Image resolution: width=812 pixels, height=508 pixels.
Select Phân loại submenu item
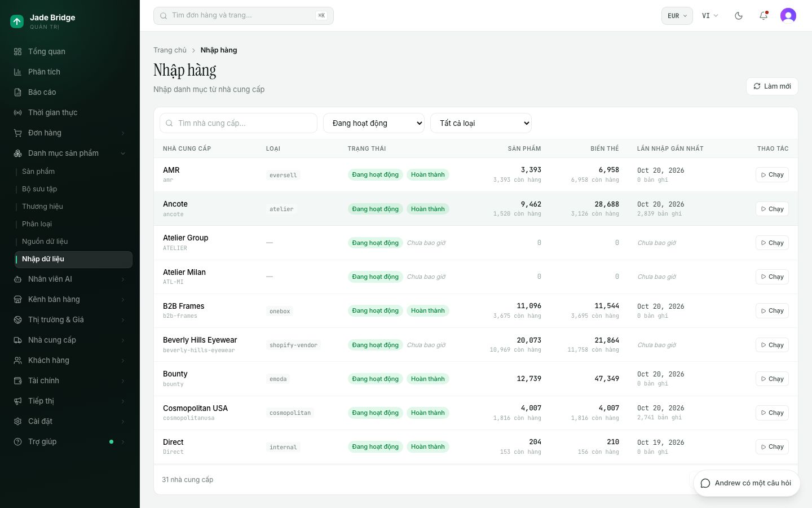pyautogui.click(x=73, y=224)
